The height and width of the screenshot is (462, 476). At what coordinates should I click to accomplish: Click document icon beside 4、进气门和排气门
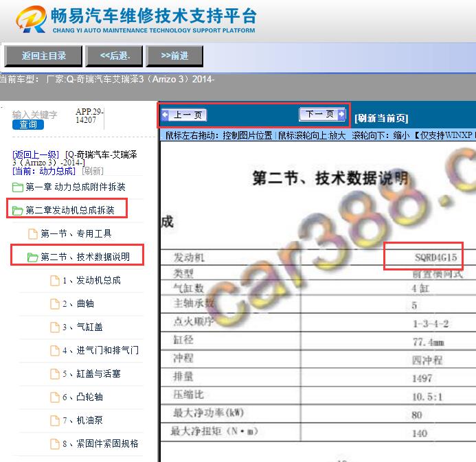pos(55,351)
